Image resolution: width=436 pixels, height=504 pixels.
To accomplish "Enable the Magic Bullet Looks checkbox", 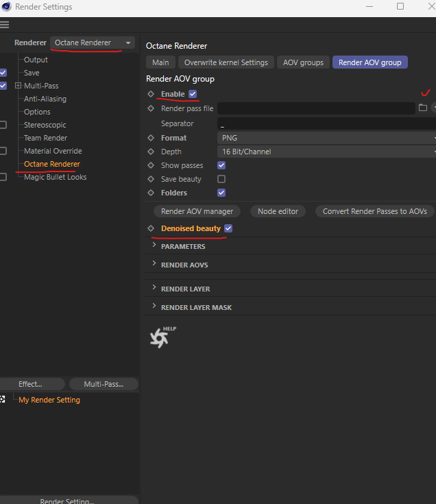I will point(3,177).
